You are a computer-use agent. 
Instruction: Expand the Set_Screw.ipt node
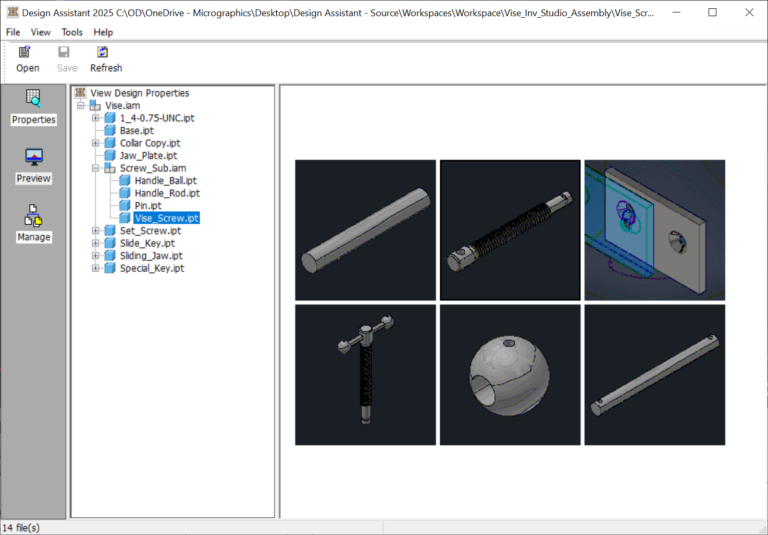pos(96,230)
